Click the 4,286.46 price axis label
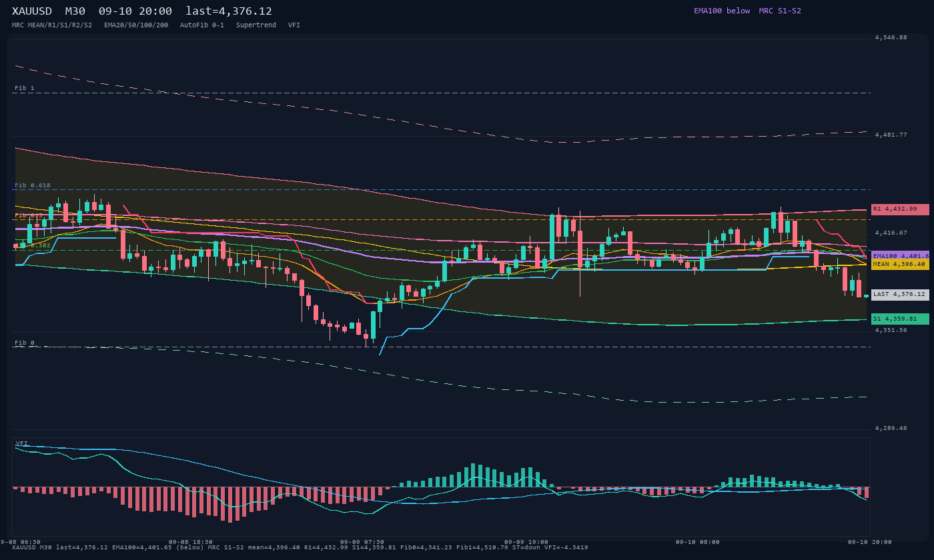The width and height of the screenshot is (934, 560). (x=891, y=428)
